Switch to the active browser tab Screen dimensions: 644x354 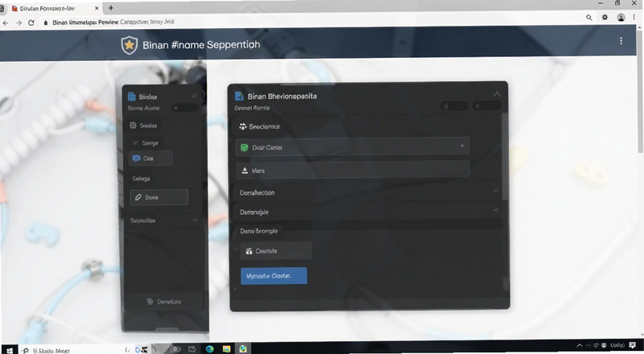click(x=55, y=8)
